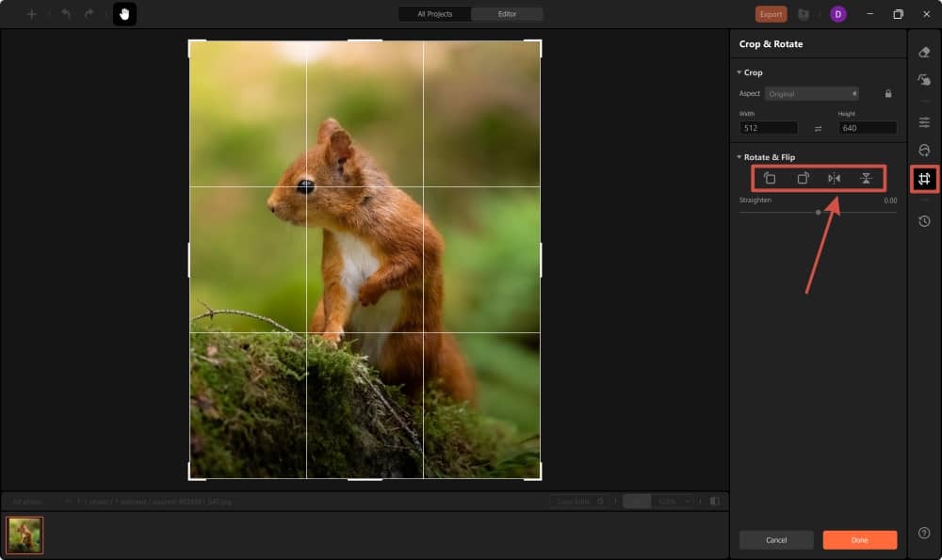This screenshot has height=560, width=942.
Task: Open the edit history panel
Action: pyautogui.click(x=924, y=221)
